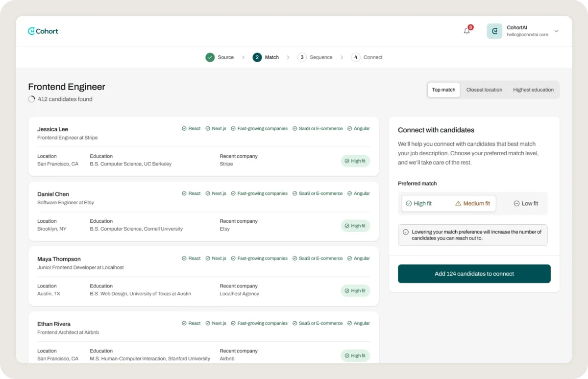The image size is (588, 379).
Task: Click the loading spinner beside 412 candidates
Action: coord(31,99)
